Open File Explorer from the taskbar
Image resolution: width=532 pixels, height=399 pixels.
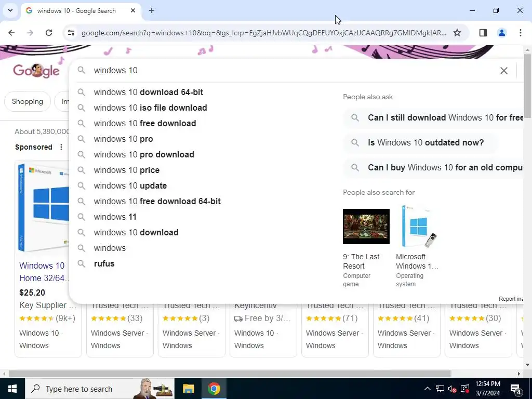[x=188, y=389]
